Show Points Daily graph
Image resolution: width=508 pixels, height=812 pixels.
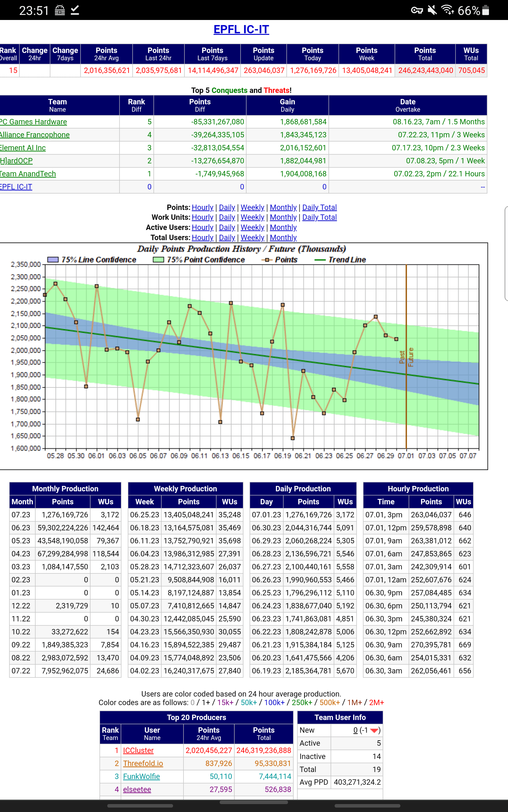(x=227, y=207)
